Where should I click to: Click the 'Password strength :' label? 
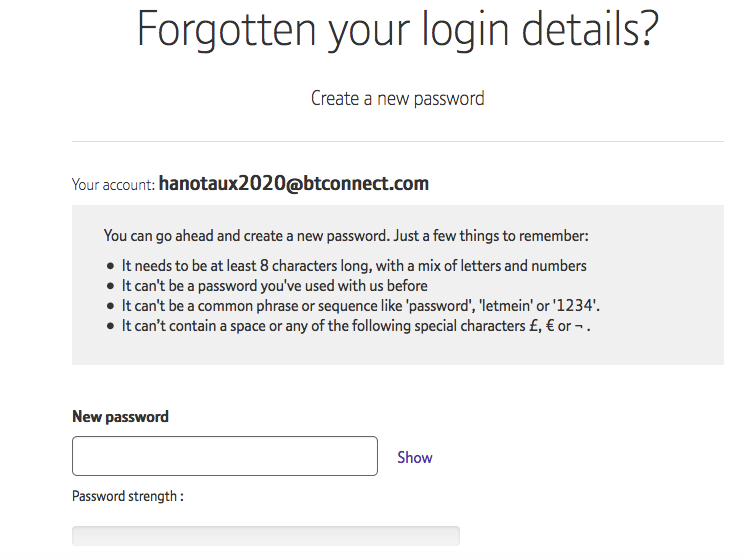pos(127,495)
